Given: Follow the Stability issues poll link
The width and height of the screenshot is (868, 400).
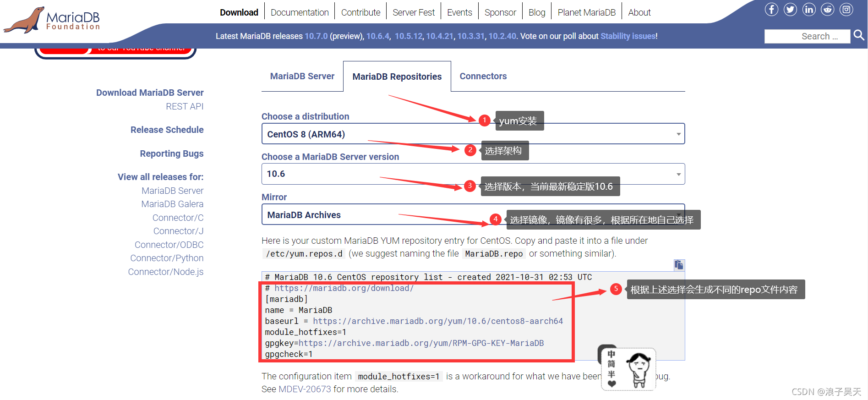Looking at the screenshot, I should (x=628, y=36).
